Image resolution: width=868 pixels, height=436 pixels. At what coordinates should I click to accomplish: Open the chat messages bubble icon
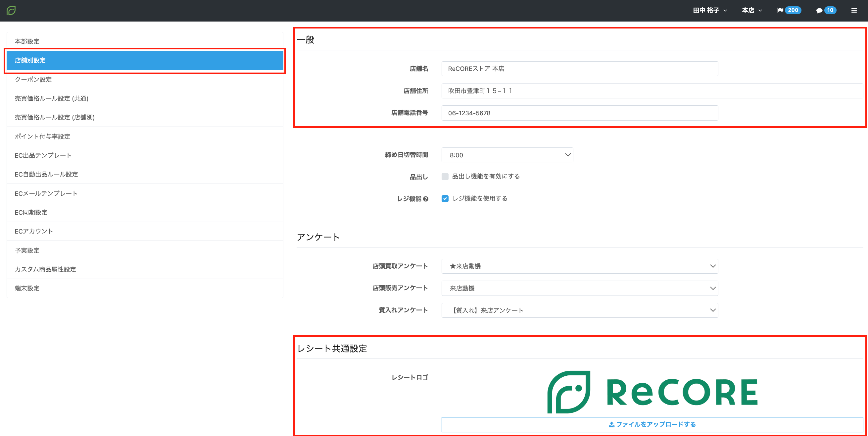(819, 11)
